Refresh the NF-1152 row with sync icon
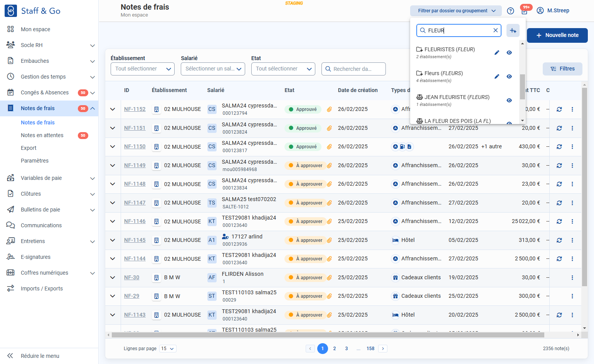The width and height of the screenshot is (594, 364). [559, 109]
